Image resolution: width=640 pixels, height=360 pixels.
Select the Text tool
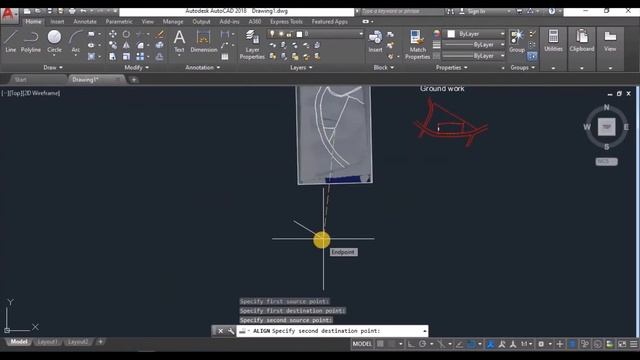coord(179,41)
